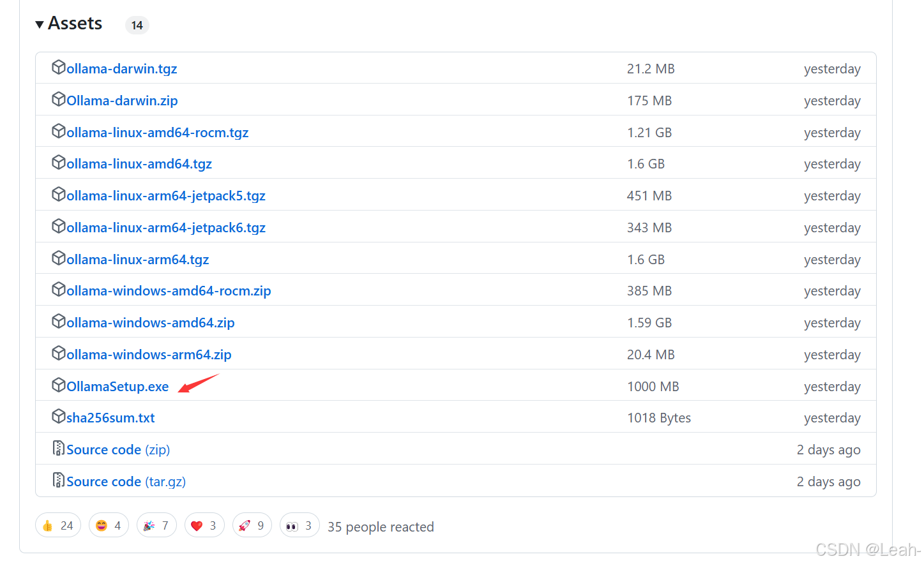Image resolution: width=924 pixels, height=566 pixels.
Task: Click the package icon beside ollama-windows-amd64-rocm.zip
Action: point(59,289)
